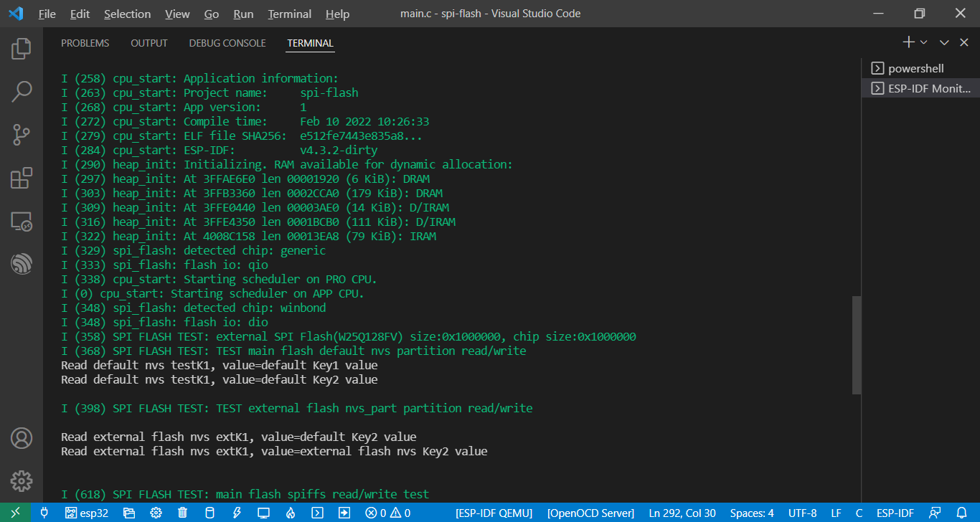
Task: Open notifications bell in status bar
Action: 962,513
